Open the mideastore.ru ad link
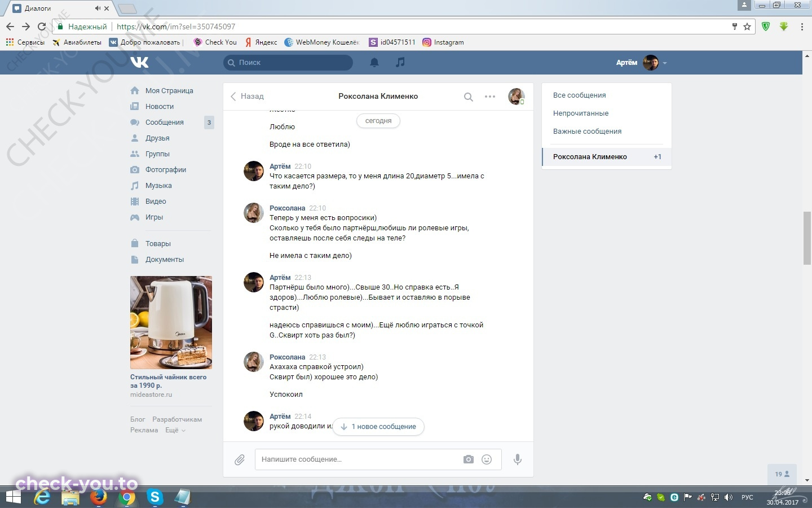The width and height of the screenshot is (812, 508). click(x=151, y=395)
